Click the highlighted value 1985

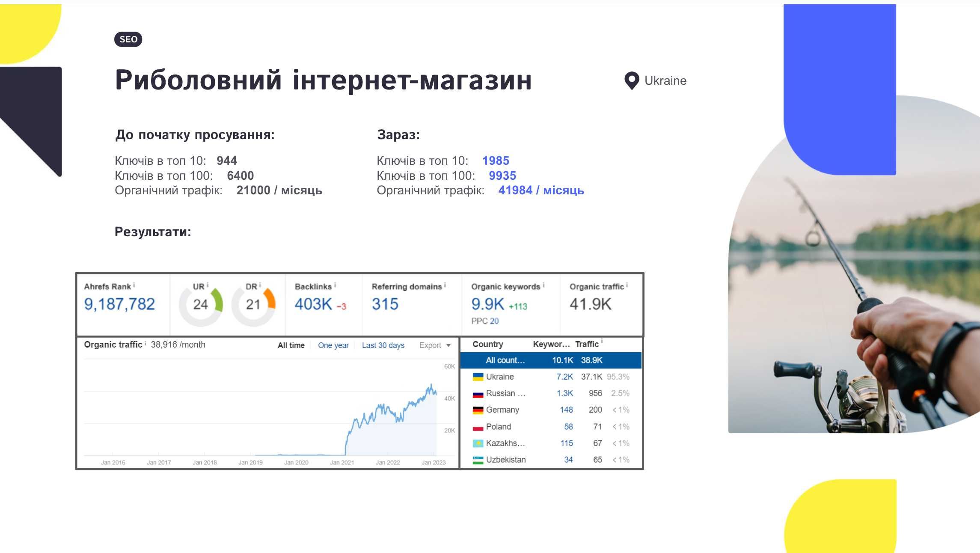tap(496, 161)
